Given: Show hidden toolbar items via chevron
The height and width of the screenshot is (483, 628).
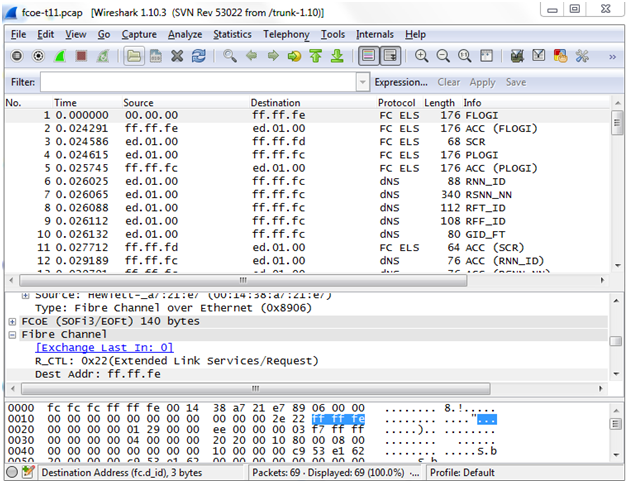Looking at the screenshot, I should coord(611,57).
